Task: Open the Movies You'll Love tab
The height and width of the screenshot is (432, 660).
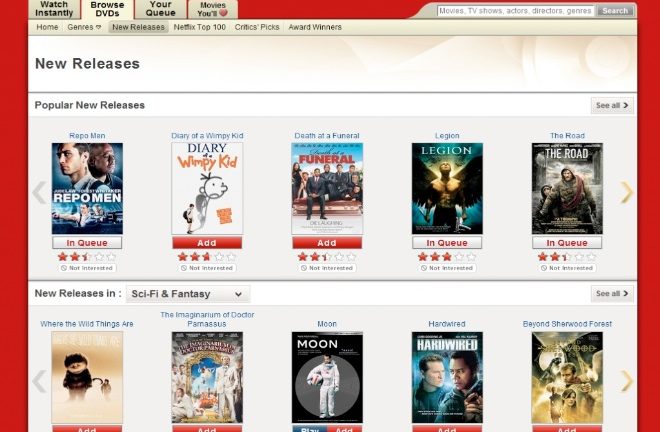Action: coord(213,9)
